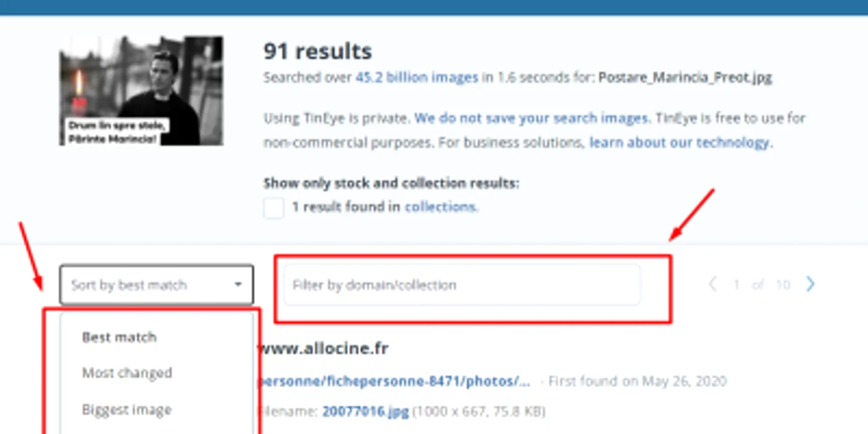Open the collections link

(x=441, y=207)
